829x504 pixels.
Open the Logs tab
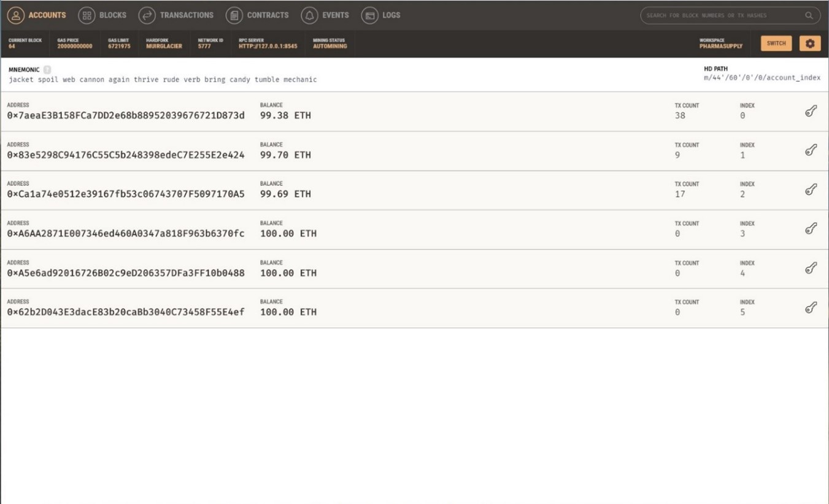coord(381,15)
